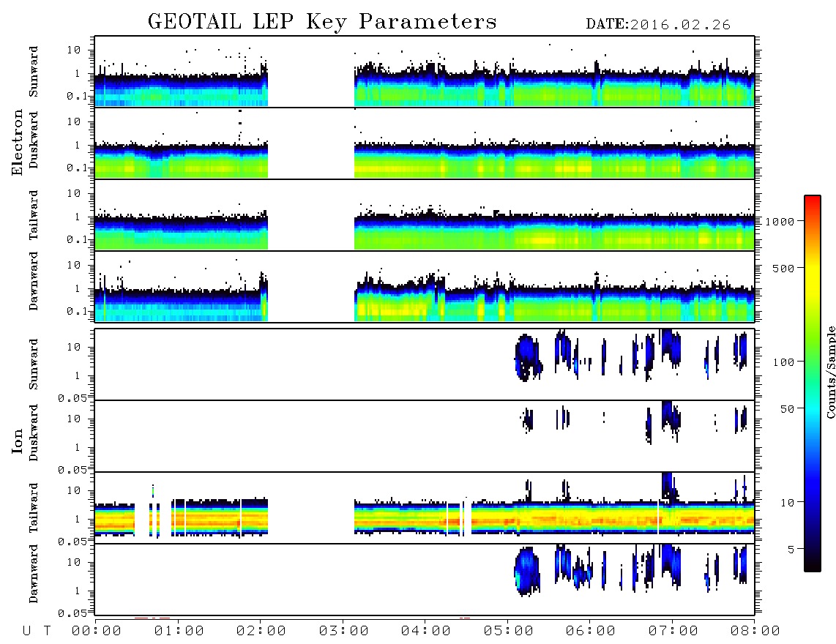
Task: Click the U T axis label
Action: [37, 632]
